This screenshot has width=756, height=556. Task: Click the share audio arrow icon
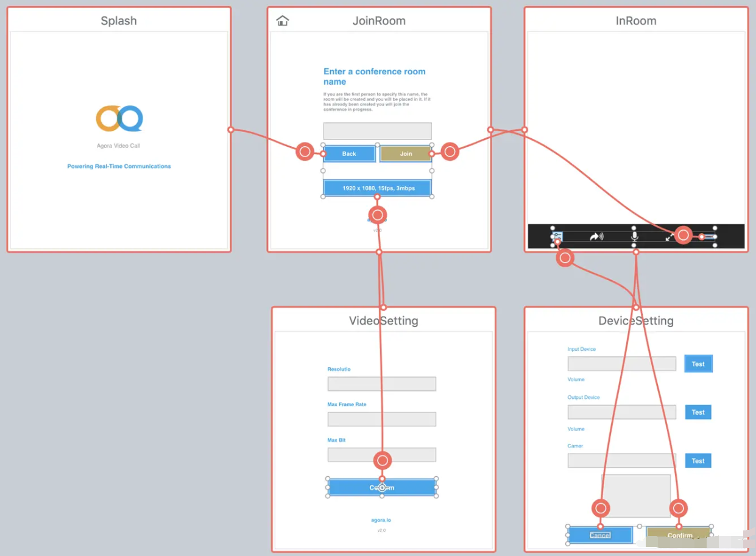(x=596, y=236)
